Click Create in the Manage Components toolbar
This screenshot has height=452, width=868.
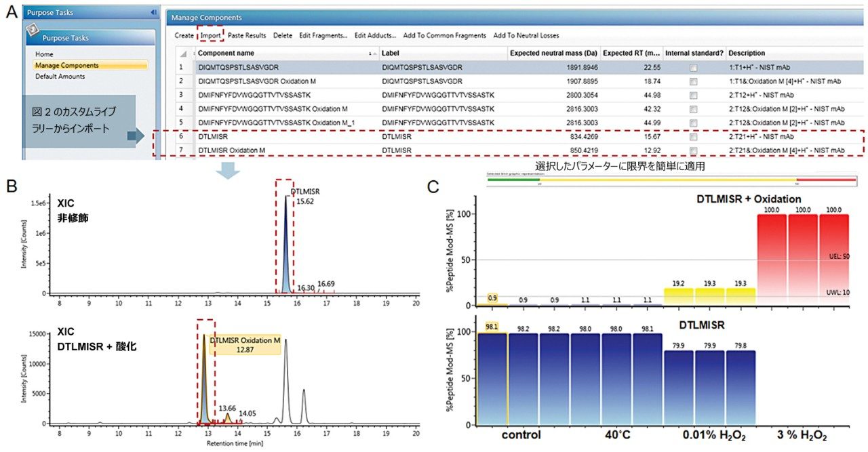point(184,35)
